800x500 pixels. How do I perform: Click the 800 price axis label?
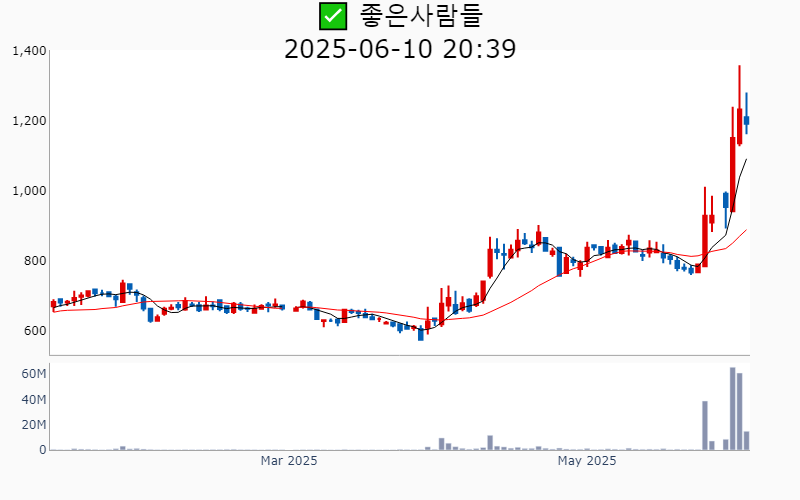pos(35,261)
